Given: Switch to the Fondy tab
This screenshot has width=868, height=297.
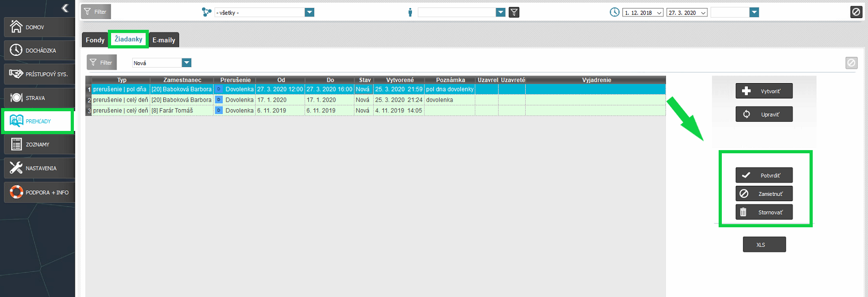Looking at the screenshot, I should (95, 40).
